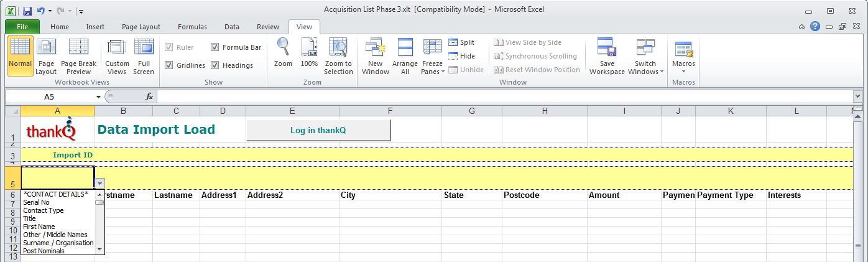Screen dimensions: 868x262
Task: Switch to the Review tab
Action: (268, 27)
